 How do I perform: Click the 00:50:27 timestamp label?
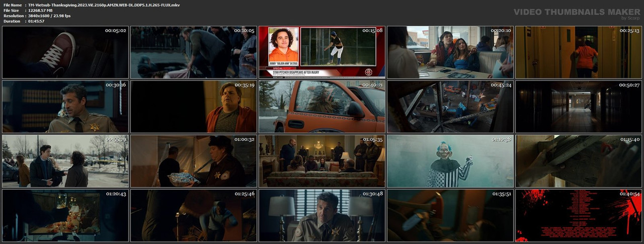point(629,85)
